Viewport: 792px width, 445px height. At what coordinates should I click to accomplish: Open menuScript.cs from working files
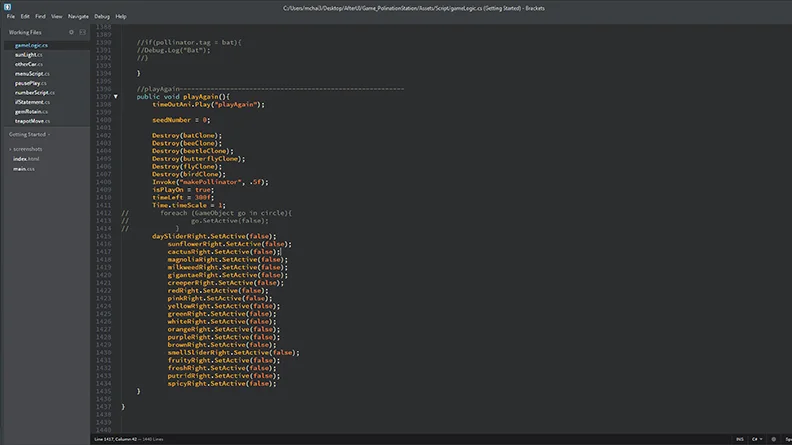[32, 74]
